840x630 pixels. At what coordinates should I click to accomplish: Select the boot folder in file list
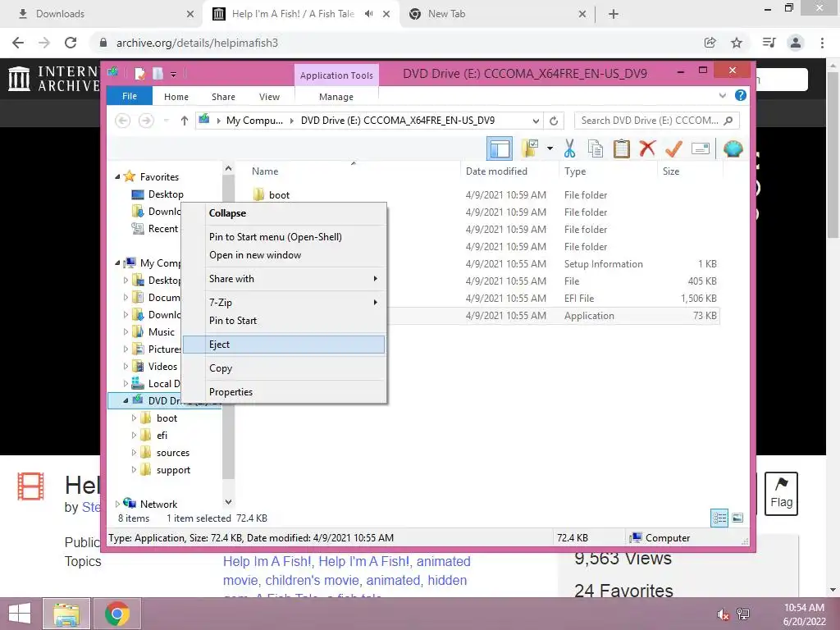point(279,195)
